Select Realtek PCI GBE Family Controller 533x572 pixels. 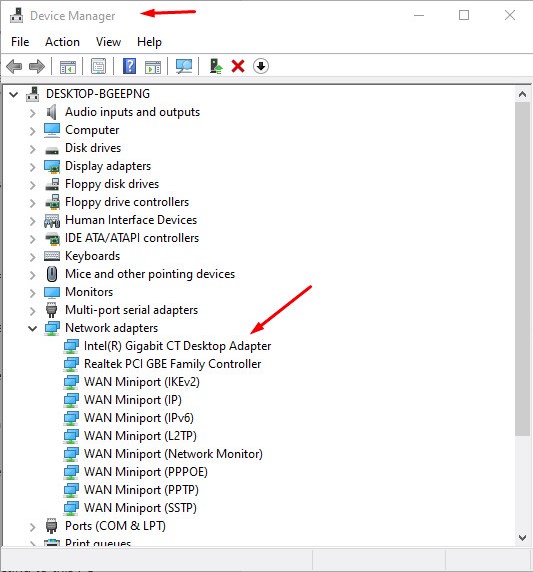[x=173, y=364]
